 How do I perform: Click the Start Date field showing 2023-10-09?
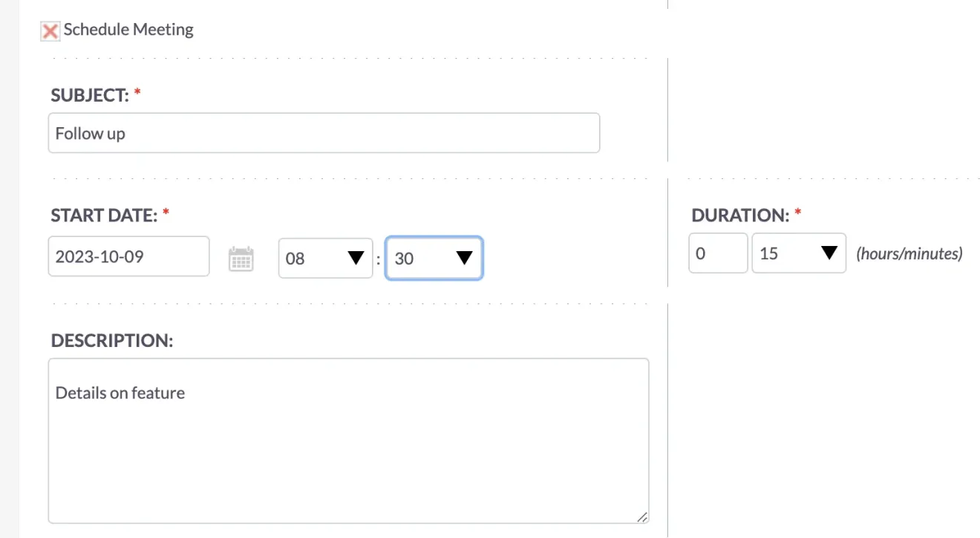pos(128,256)
